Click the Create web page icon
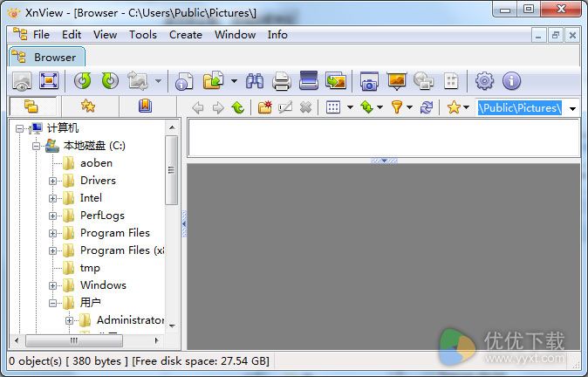The height and width of the screenshot is (377, 588). coord(424,80)
